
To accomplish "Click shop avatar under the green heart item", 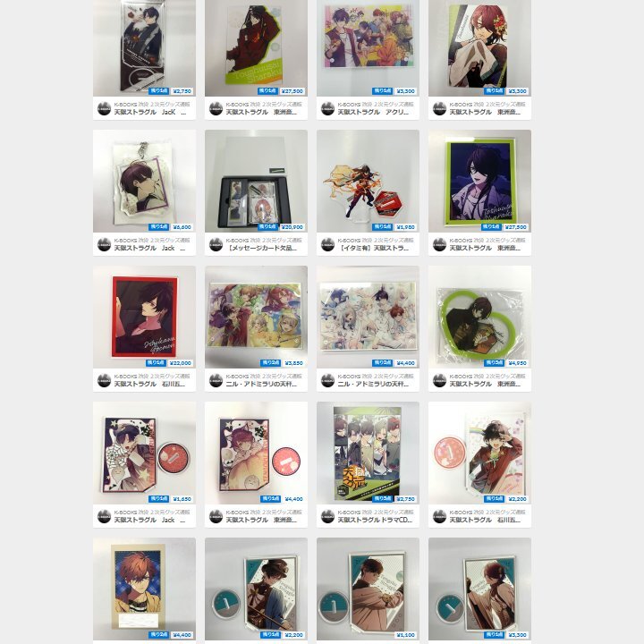I will (x=439, y=380).
